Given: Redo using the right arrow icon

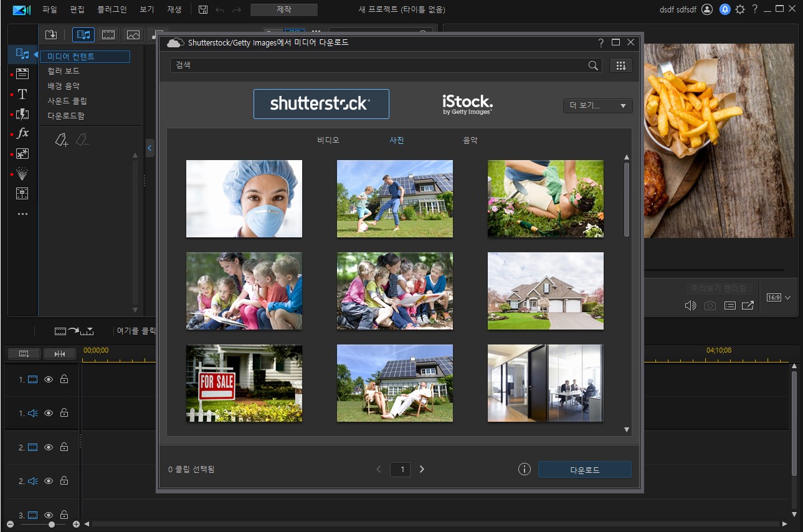Looking at the screenshot, I should pyautogui.click(x=236, y=9).
